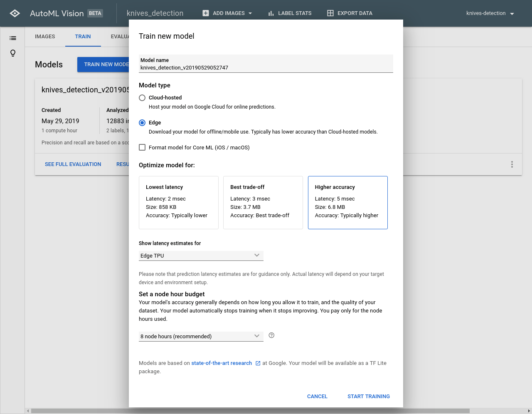
Task: Select the Cloud-hosted radio button
Action: [142, 98]
